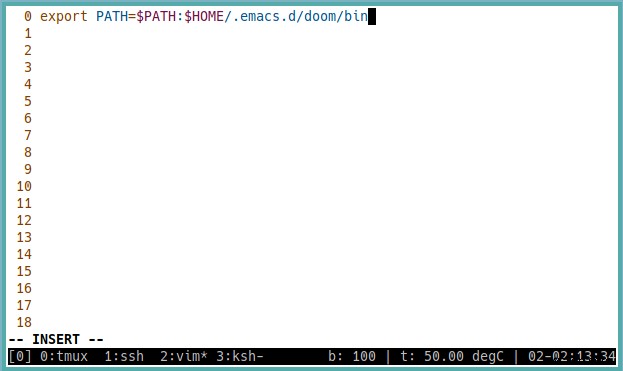This screenshot has width=623, height=371.
Task: Click the temperature reading 't: 50.00 degC'
Action: (452, 356)
